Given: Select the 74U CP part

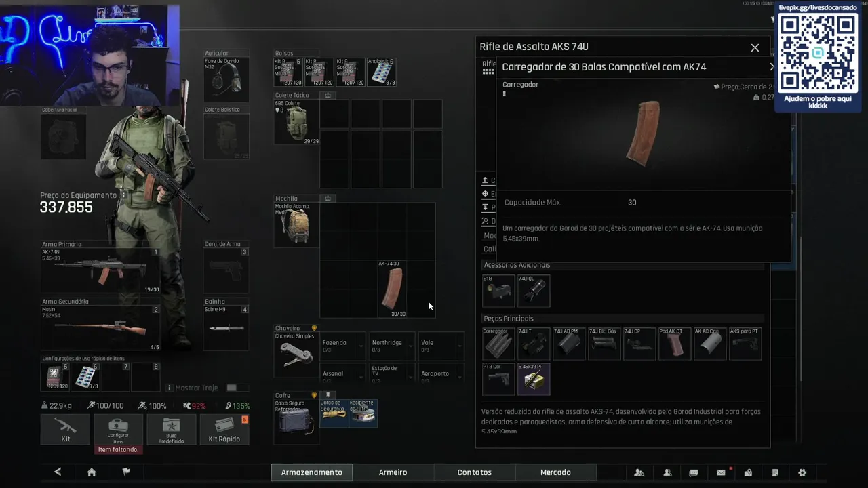Looking at the screenshot, I should click(639, 344).
